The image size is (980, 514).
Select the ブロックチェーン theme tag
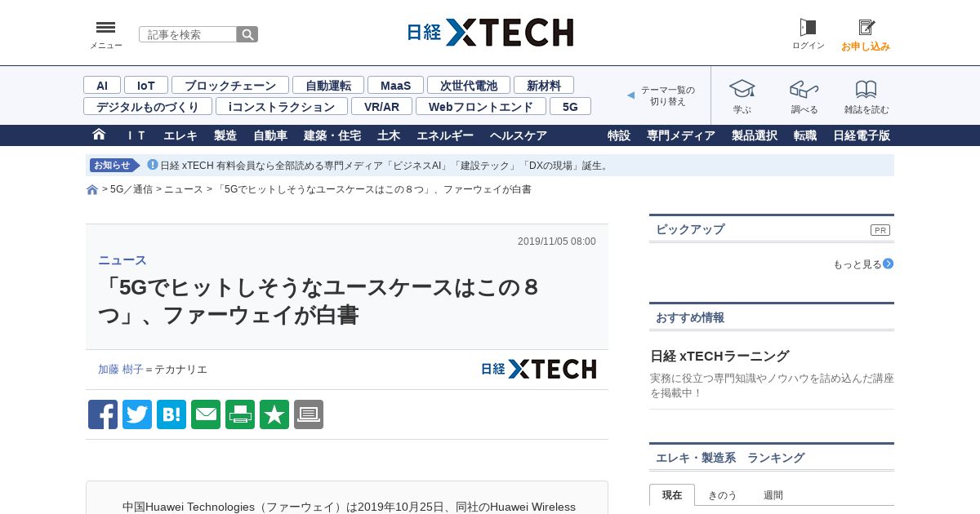click(x=230, y=85)
